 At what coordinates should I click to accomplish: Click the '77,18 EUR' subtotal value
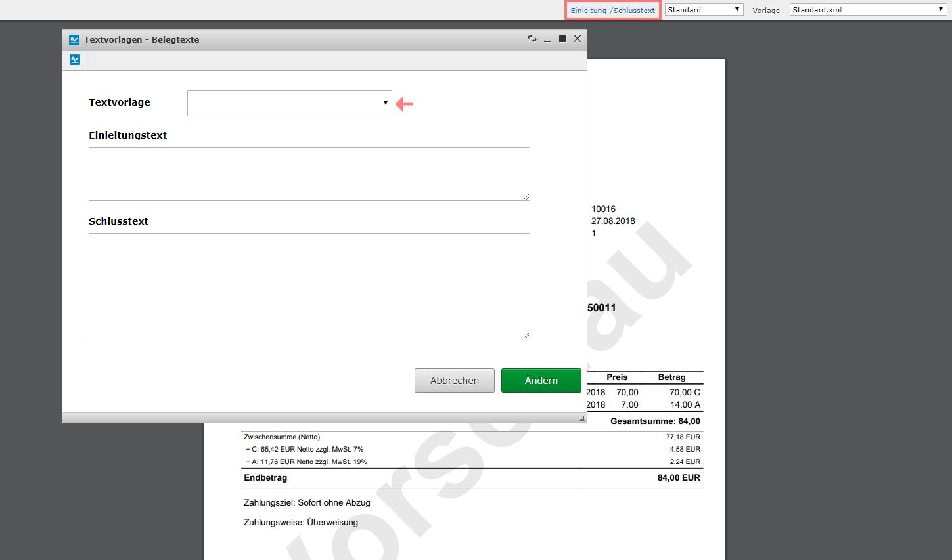pos(683,437)
